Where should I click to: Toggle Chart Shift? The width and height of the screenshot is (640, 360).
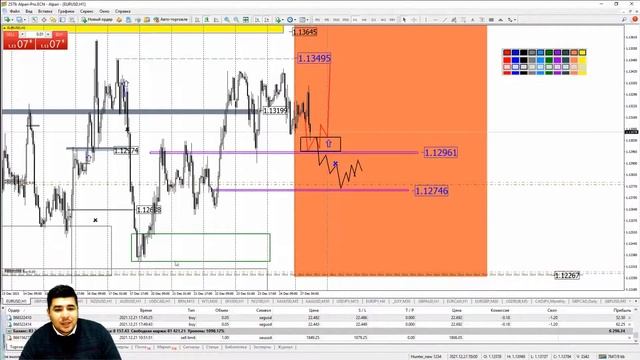(267, 20)
